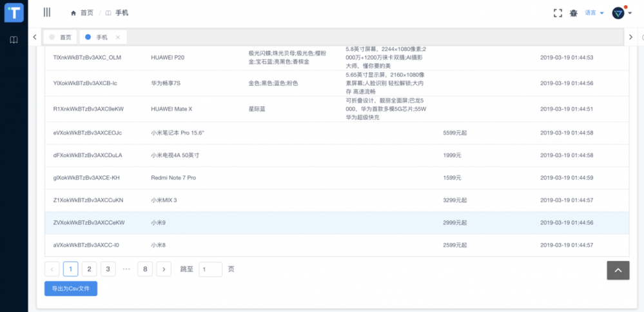Click 小米电视4A 50英寸 cell
Image resolution: width=644 pixels, height=312 pixels.
[x=175, y=155]
